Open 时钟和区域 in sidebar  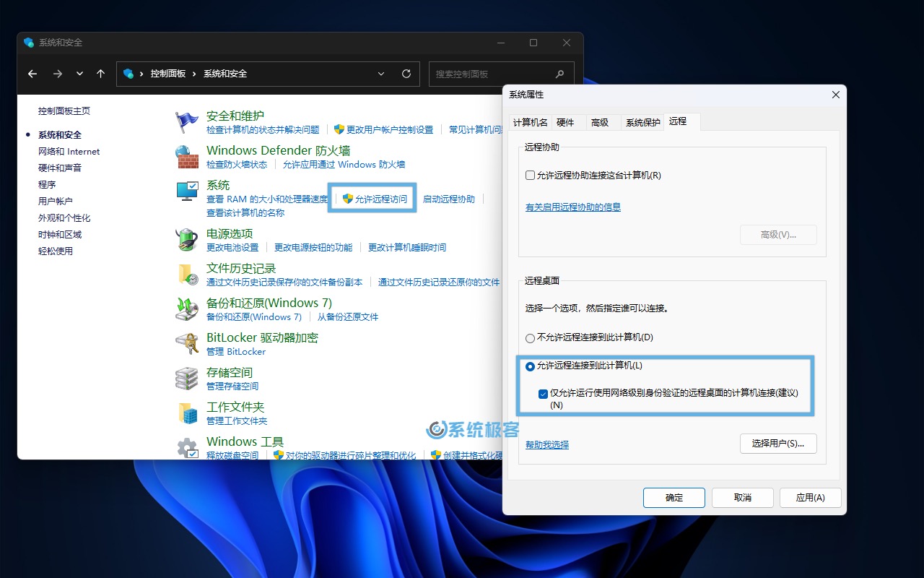[60, 234]
